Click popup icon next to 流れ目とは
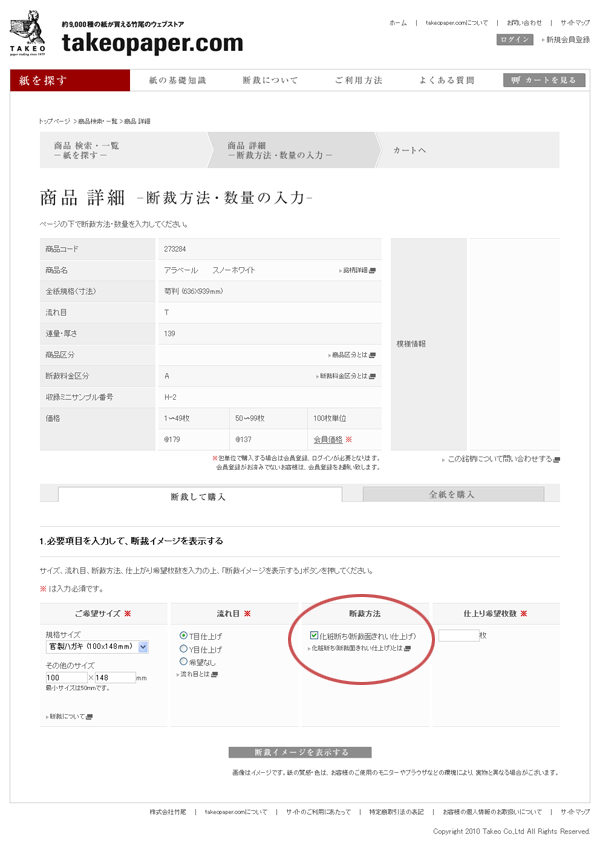This screenshot has width=600, height=846. 215,675
